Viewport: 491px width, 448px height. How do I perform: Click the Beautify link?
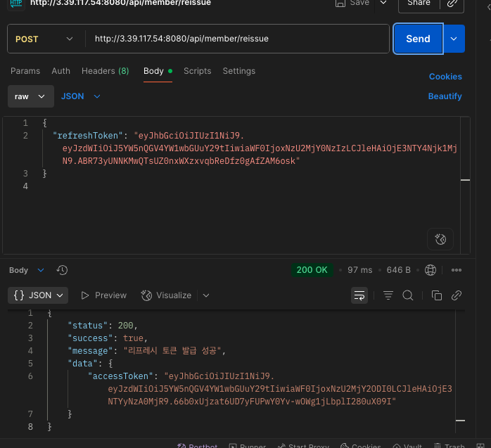coord(445,96)
